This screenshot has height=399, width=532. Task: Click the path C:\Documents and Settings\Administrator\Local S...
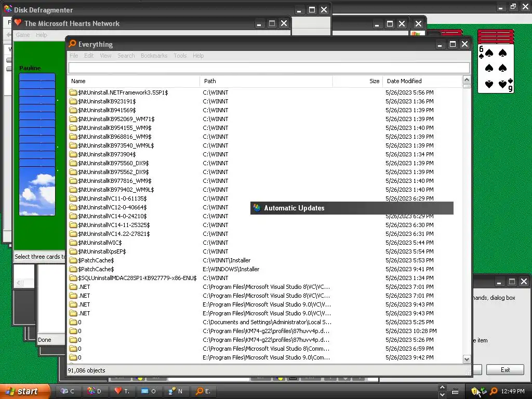267,322
